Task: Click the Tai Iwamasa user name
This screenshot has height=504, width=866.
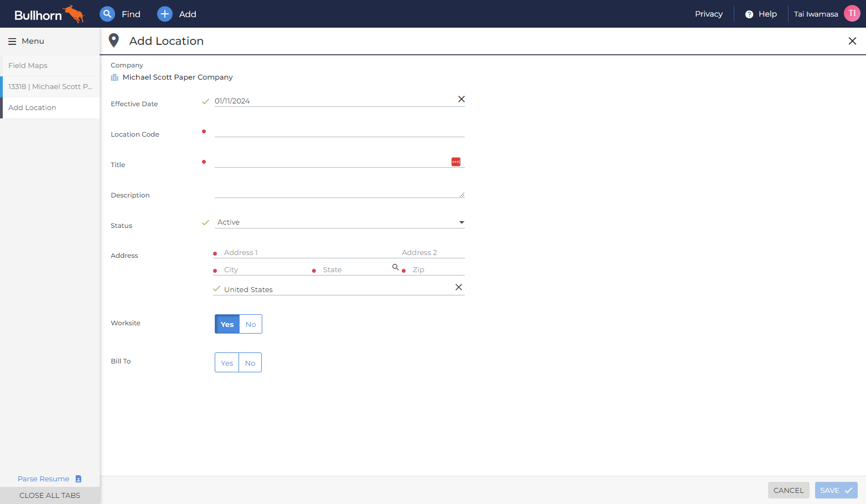Action: [x=816, y=14]
